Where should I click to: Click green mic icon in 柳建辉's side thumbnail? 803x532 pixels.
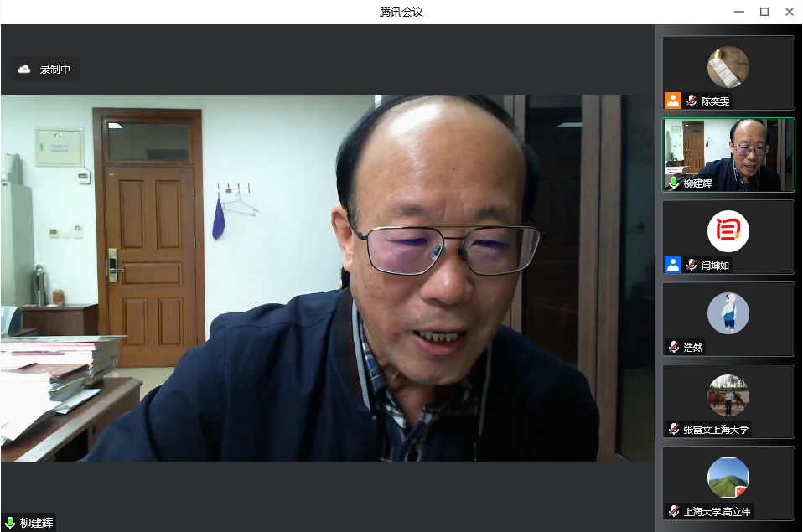[674, 183]
